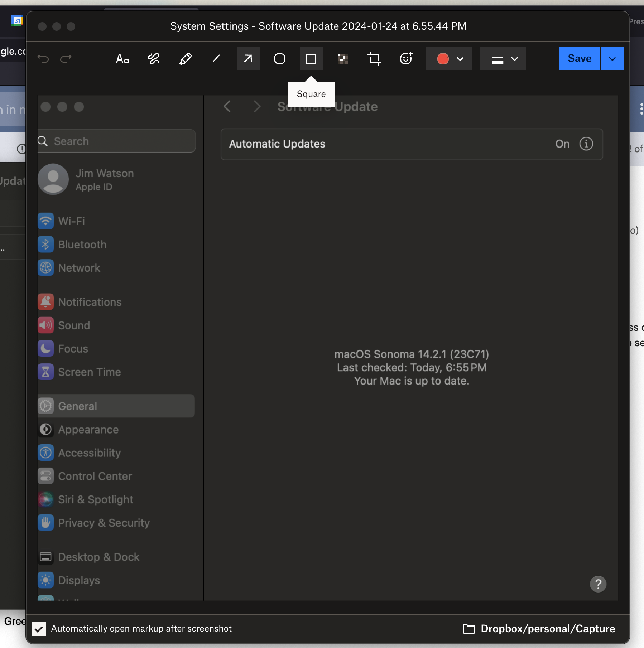Click the General row in captured sidebar
This screenshot has height=648, width=644.
[116, 406]
